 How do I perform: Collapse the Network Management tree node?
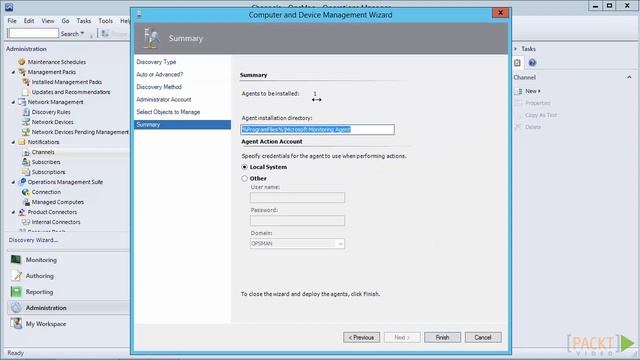click(13, 102)
